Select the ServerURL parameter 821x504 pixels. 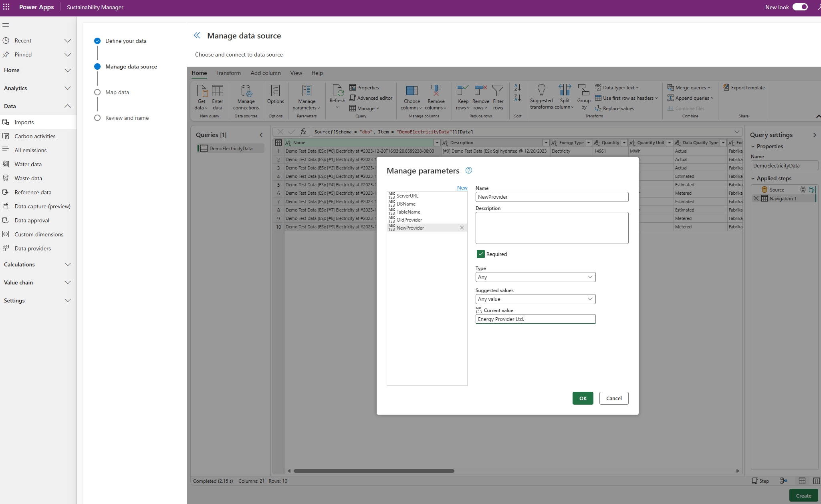pos(427,196)
